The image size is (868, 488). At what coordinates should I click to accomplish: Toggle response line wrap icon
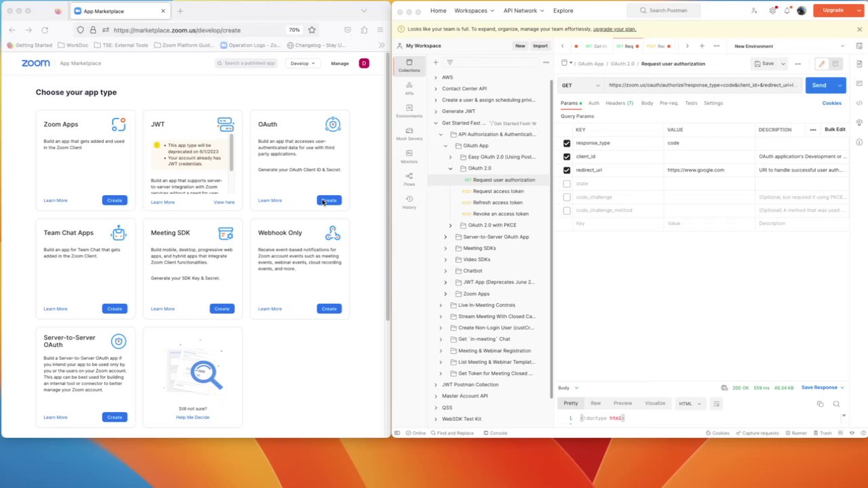[716, 404]
